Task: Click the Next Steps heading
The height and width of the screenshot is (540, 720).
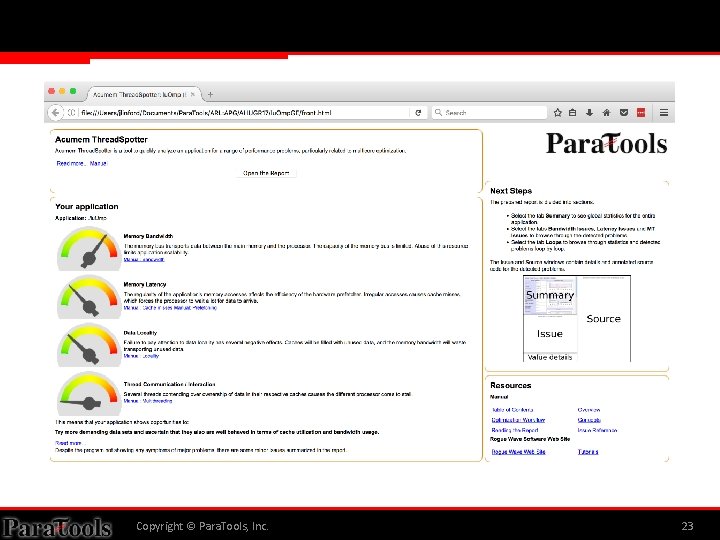Action: pyautogui.click(x=511, y=191)
